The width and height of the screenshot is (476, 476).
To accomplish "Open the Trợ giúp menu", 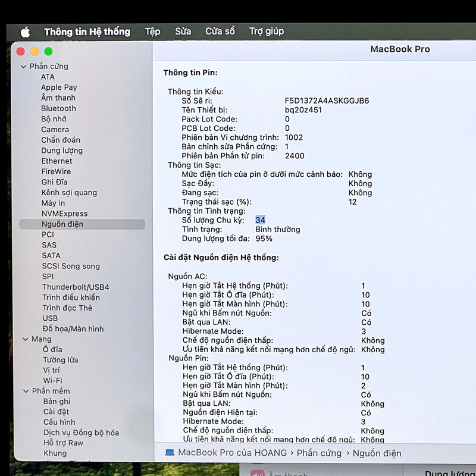I will [267, 32].
